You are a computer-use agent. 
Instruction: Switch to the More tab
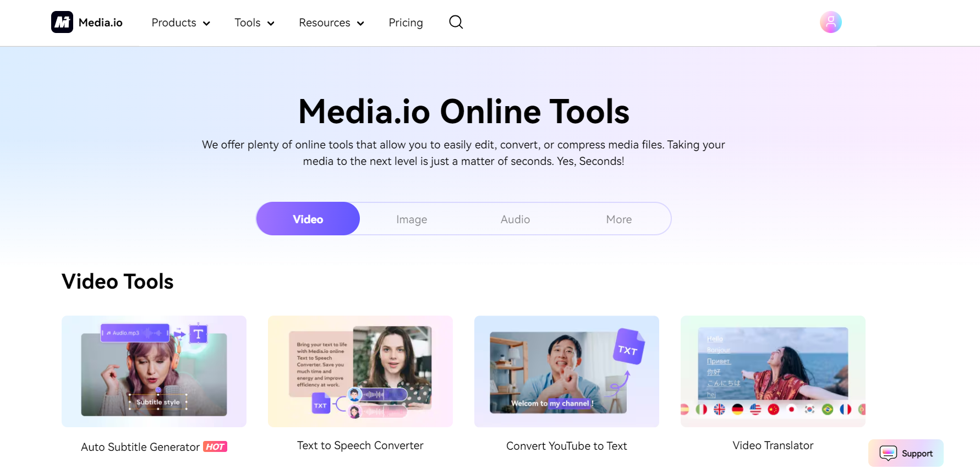point(619,219)
